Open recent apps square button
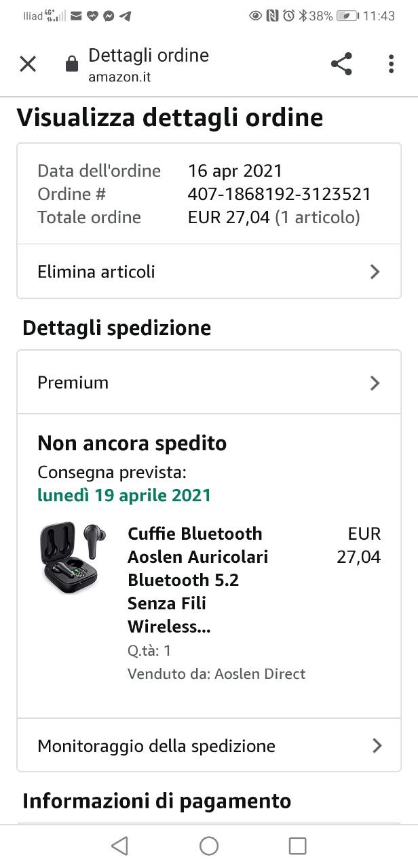 click(297, 846)
